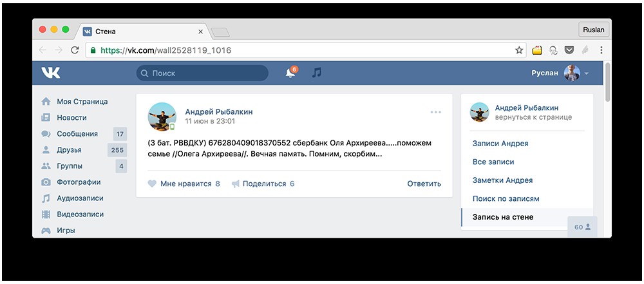Click the news icon beside Новости

[46, 118]
